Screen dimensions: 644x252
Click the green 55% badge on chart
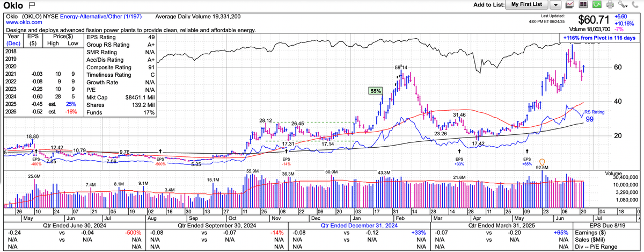375,91
